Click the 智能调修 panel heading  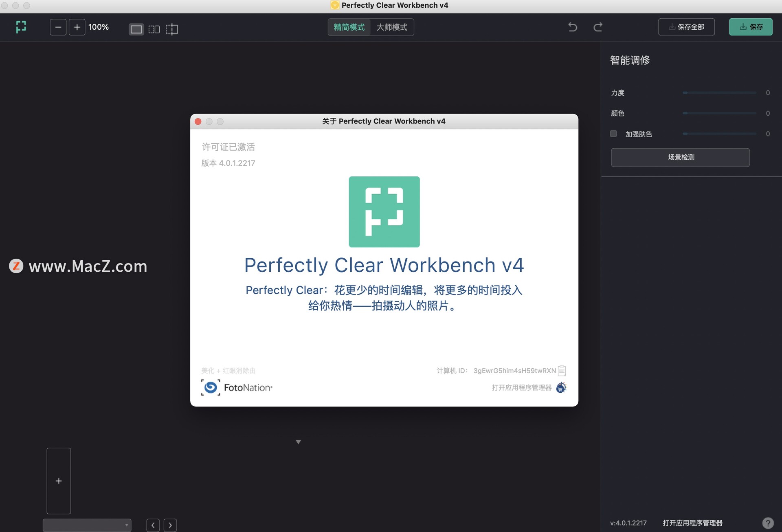coord(630,60)
